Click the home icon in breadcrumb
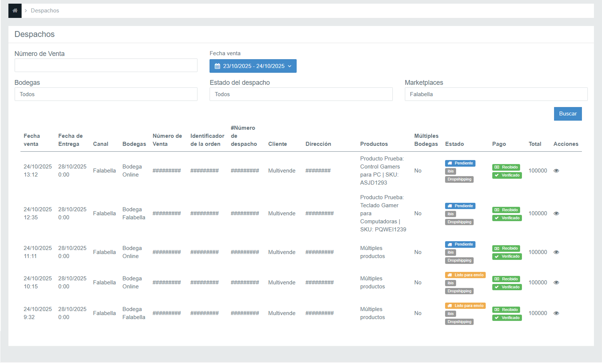The height and width of the screenshot is (364, 602). [x=15, y=11]
